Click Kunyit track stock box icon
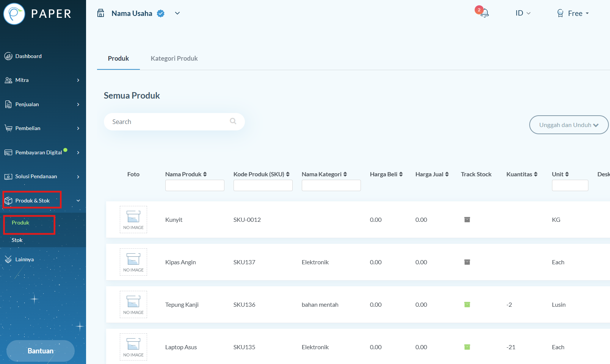Screen dimensions: 610x364 (x=467, y=220)
